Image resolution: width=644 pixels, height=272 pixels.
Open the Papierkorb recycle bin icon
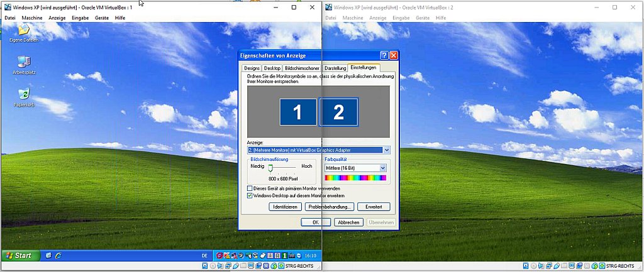click(24, 95)
